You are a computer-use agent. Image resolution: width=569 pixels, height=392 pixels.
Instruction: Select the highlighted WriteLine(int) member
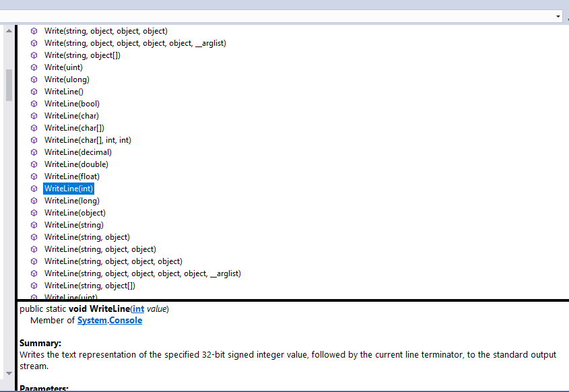click(x=69, y=189)
